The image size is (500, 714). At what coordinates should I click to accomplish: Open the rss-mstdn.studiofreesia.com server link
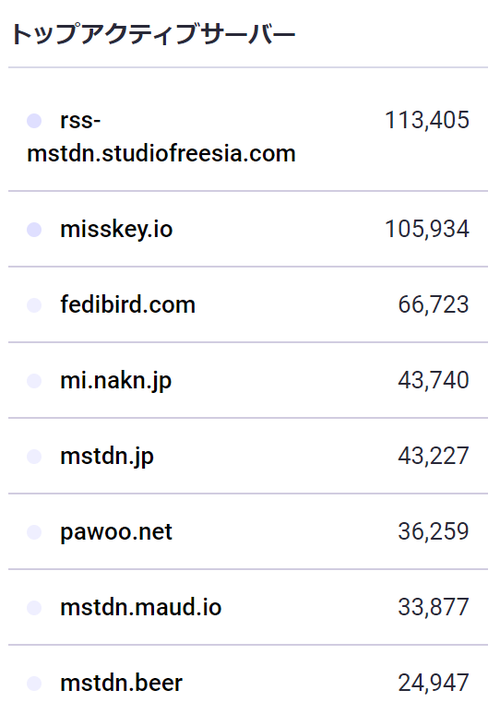[161, 137]
